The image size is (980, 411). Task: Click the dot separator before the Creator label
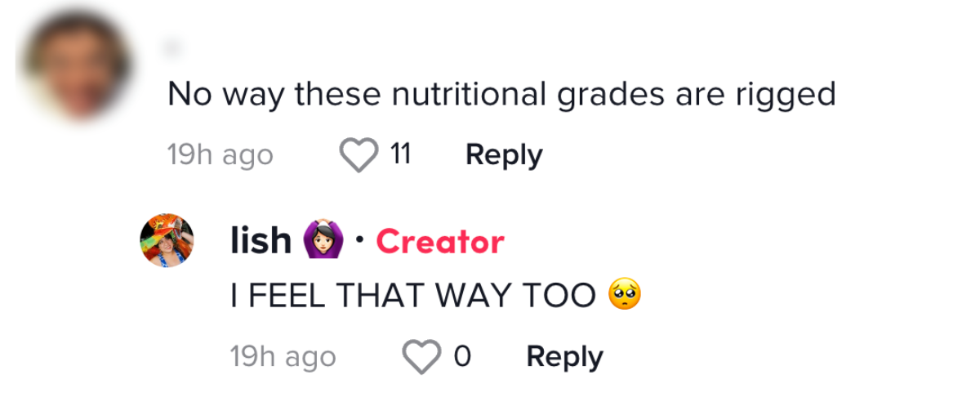359,241
